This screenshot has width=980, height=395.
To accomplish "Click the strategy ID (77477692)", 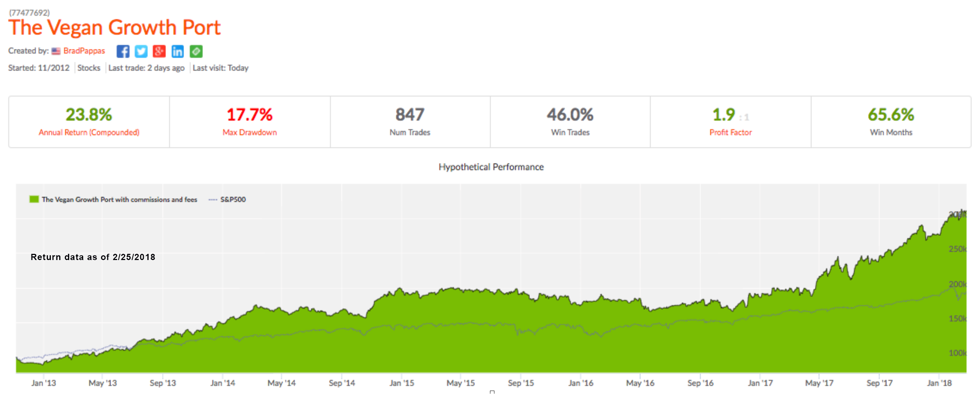I will point(29,12).
